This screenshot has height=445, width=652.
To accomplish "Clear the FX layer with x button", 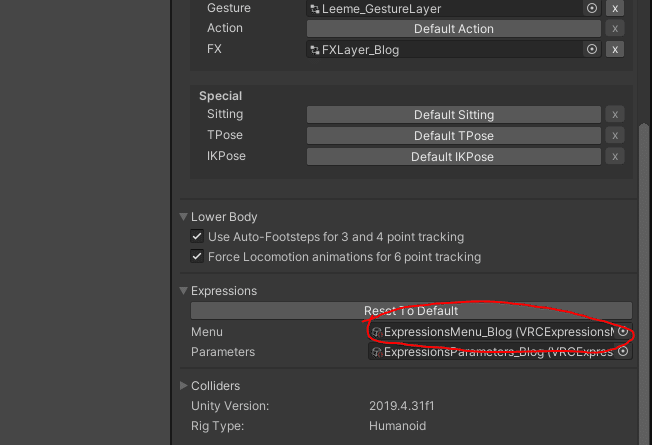I will [x=615, y=49].
